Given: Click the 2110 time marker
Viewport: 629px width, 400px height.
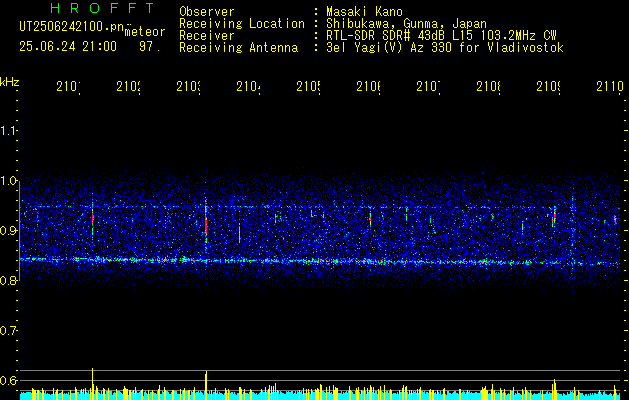Looking at the screenshot, I should [x=610, y=86].
